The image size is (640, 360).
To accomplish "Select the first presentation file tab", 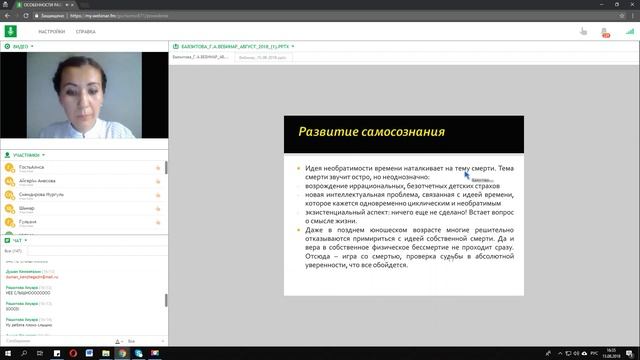I will pyautogui.click(x=201, y=57).
